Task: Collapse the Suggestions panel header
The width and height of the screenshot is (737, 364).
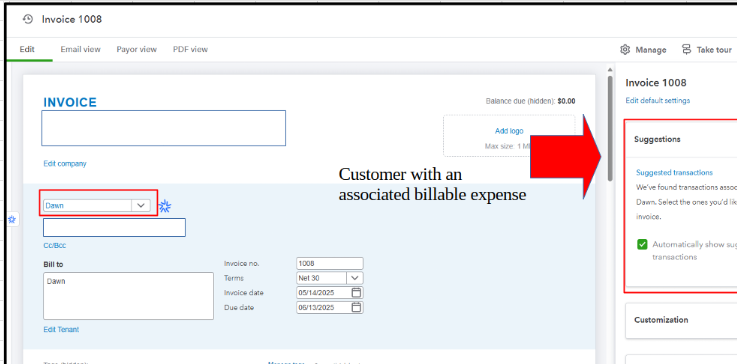Action: click(x=681, y=139)
